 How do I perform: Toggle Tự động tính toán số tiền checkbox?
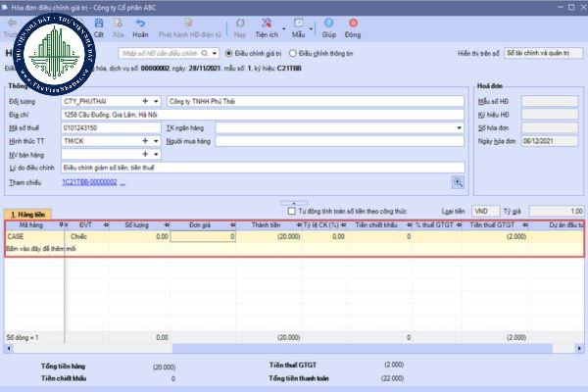(x=291, y=211)
